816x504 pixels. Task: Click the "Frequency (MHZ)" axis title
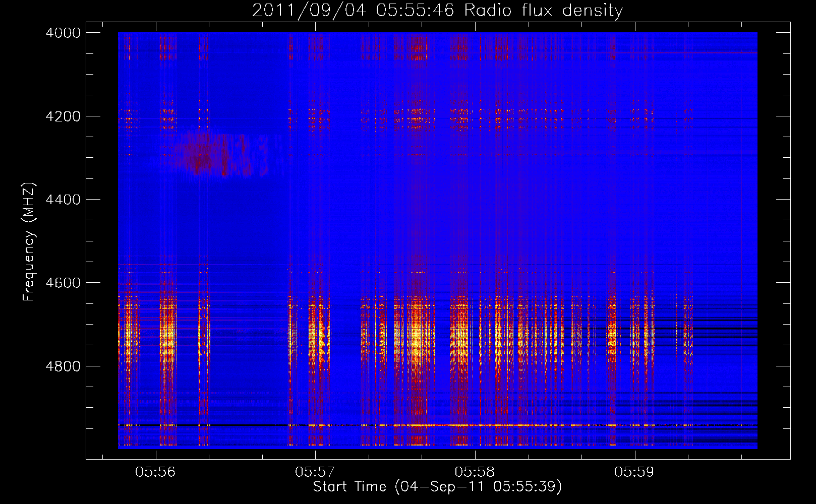click(29, 242)
